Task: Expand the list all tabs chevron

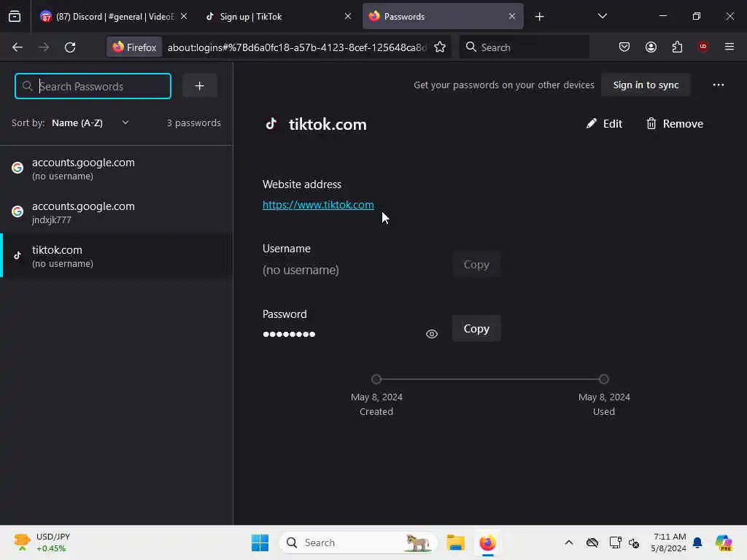Action: point(602,16)
